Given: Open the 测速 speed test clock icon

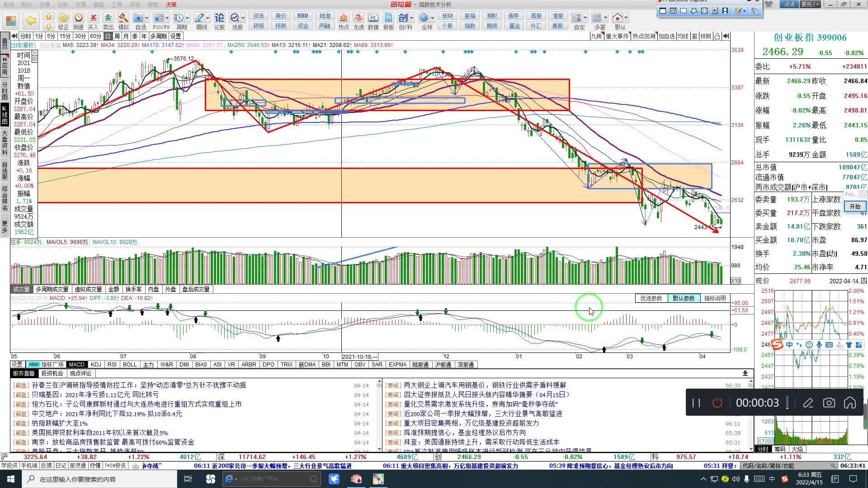Looking at the screenshot, I should pyautogui.click(x=78, y=18).
